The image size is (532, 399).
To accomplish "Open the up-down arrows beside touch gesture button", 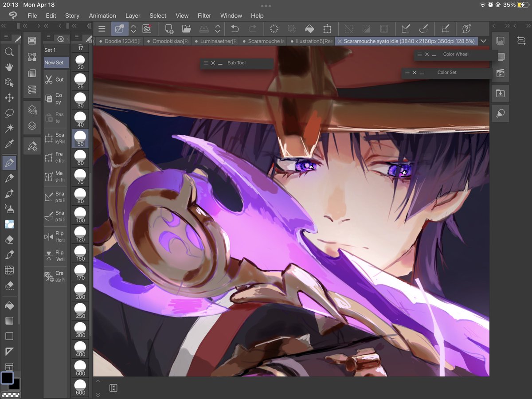I will pos(133,29).
